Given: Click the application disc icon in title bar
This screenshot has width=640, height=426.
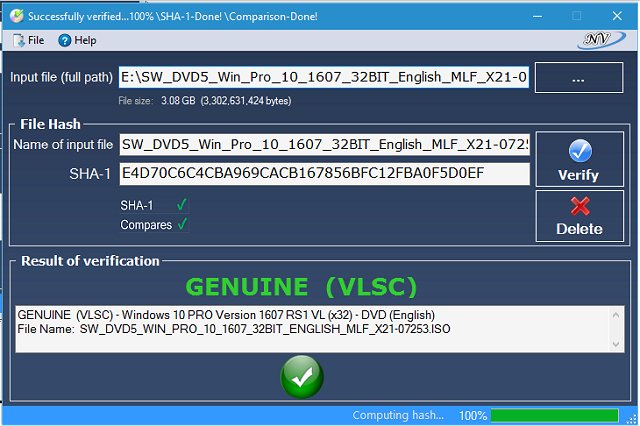Looking at the screenshot, I should (x=17, y=16).
